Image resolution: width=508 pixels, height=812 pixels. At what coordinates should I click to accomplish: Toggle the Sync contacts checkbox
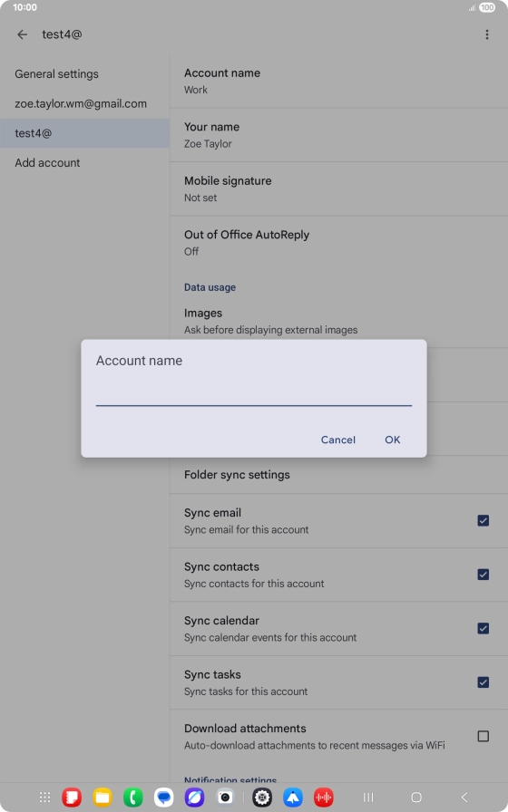pyautogui.click(x=483, y=575)
